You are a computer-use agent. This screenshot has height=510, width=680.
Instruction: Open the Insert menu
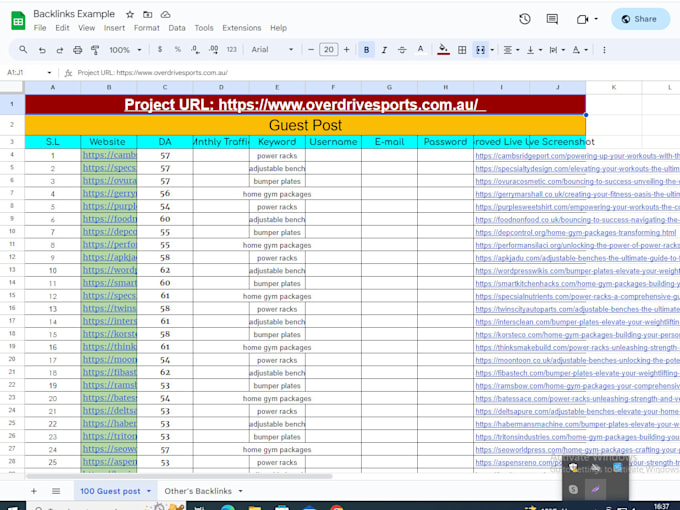coord(114,28)
